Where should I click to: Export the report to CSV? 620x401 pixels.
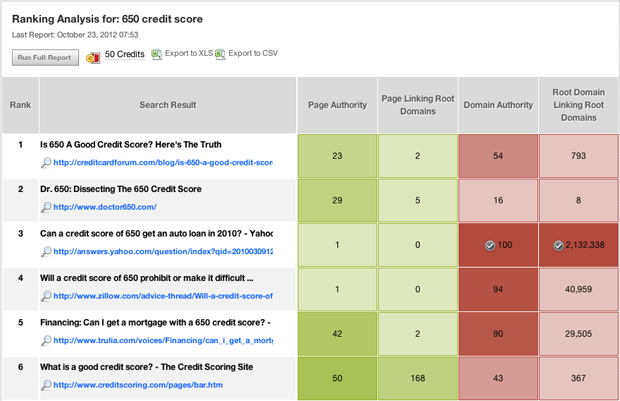coord(253,53)
